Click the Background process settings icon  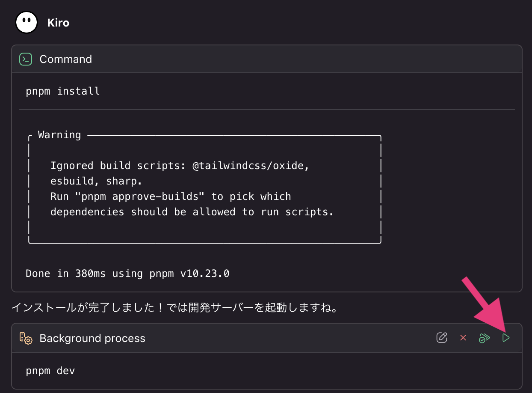point(26,338)
